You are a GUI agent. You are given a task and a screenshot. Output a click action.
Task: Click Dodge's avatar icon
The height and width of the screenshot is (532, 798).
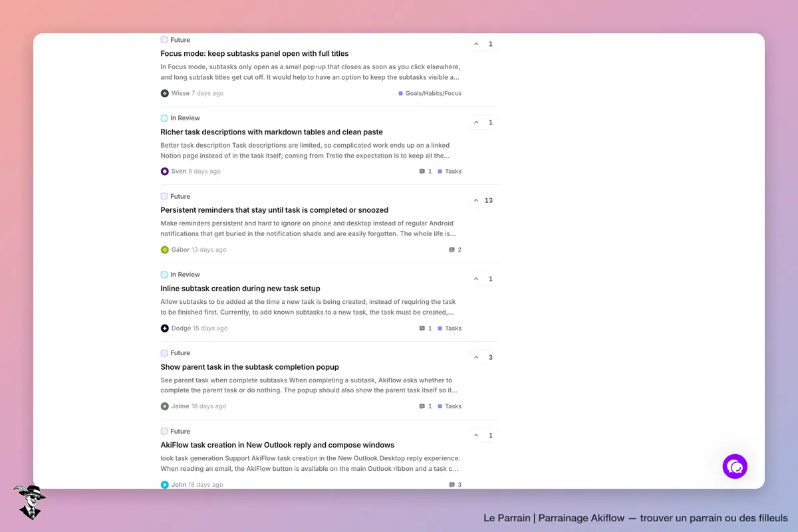pos(165,329)
